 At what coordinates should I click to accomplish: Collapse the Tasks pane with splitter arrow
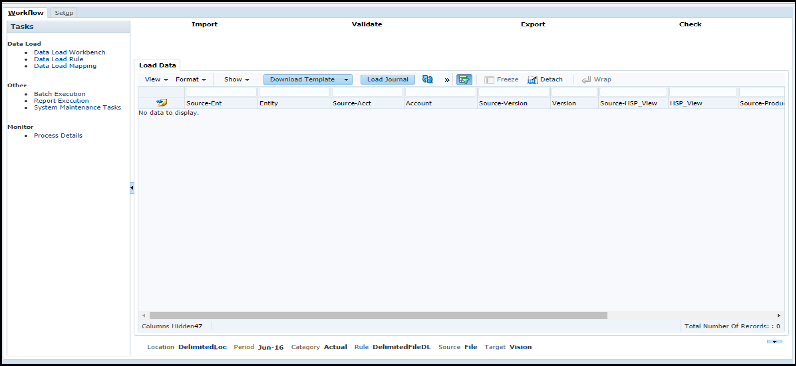pos(131,188)
